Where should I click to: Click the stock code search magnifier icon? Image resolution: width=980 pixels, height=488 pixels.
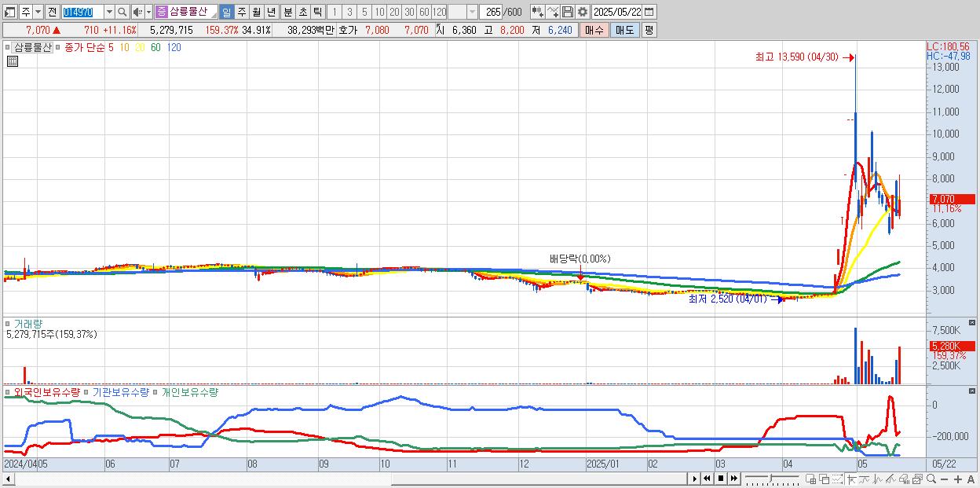(x=122, y=12)
